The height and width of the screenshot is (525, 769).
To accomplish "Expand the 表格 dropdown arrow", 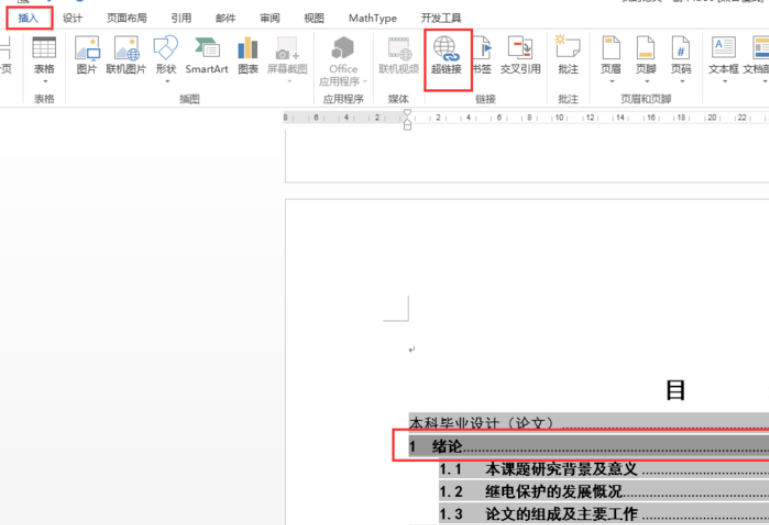I will pos(45,81).
